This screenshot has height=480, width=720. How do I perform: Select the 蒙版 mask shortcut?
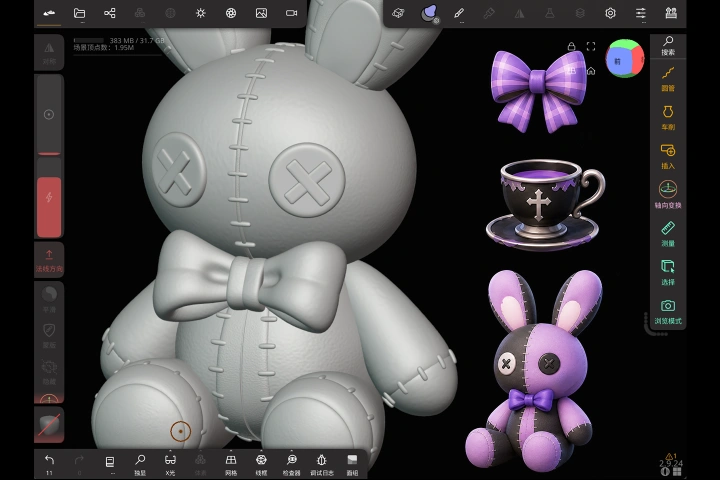pos(49,335)
